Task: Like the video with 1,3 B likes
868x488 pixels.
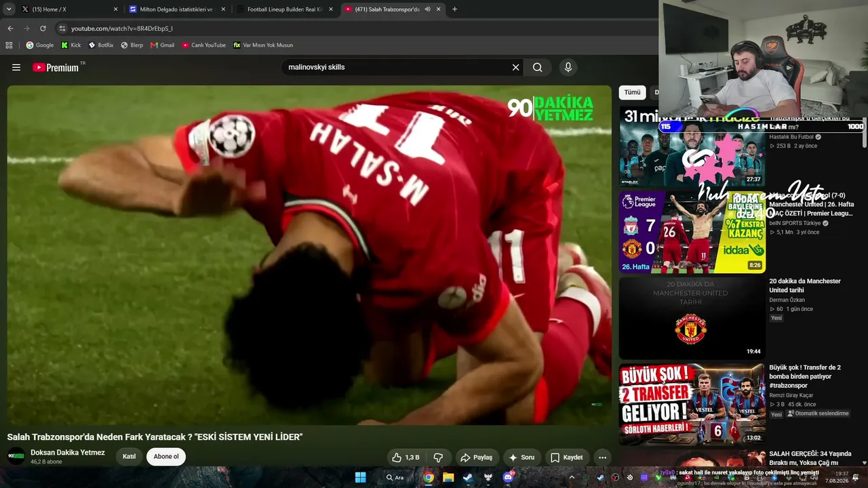Action: coord(406,457)
